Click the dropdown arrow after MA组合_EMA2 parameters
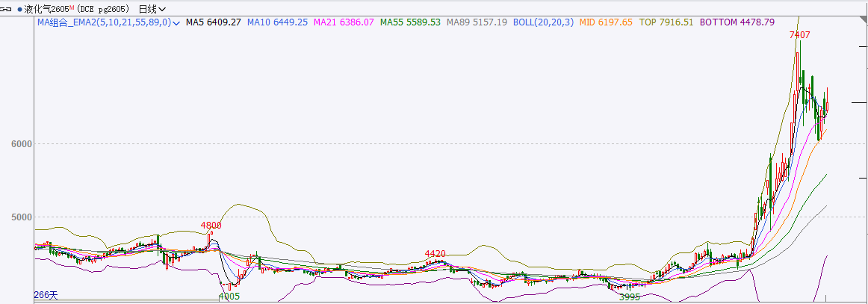This screenshot has height=304, width=868. 176,23
